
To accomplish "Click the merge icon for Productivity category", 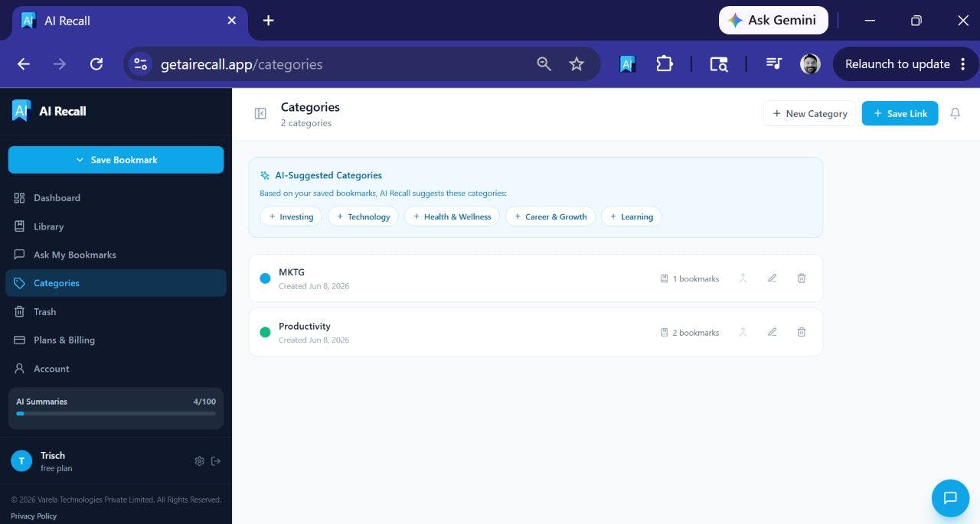I will pos(743,332).
